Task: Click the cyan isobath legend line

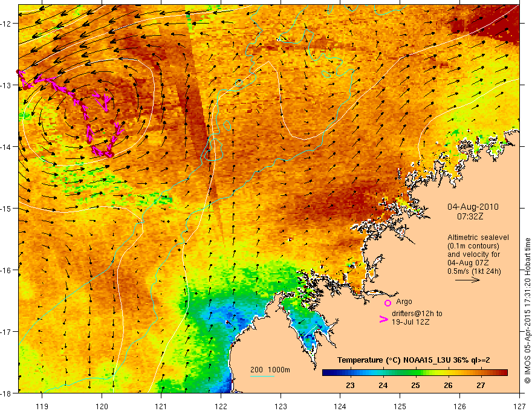Action: tap(262, 376)
